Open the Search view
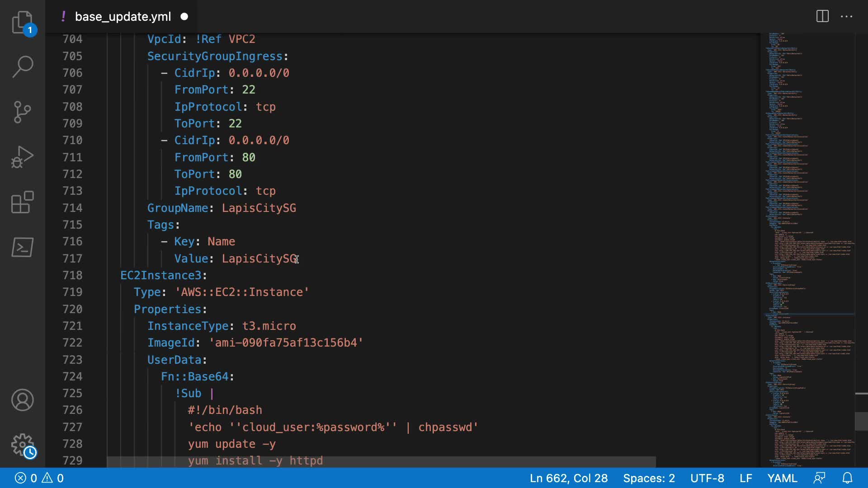This screenshot has width=868, height=488. [x=22, y=67]
